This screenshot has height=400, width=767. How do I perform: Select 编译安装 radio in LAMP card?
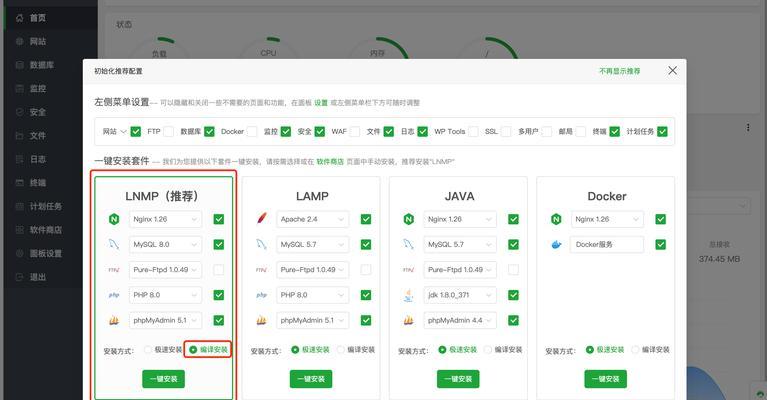coord(341,350)
